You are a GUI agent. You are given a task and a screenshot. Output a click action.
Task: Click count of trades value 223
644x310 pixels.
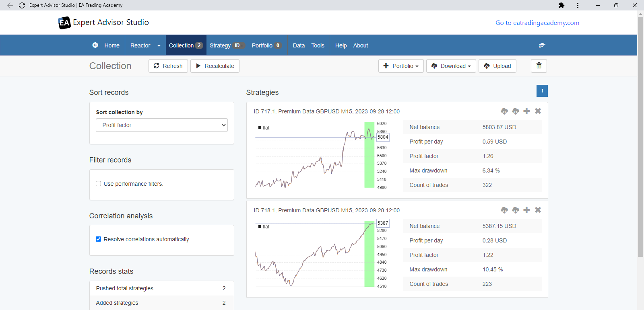(487, 284)
